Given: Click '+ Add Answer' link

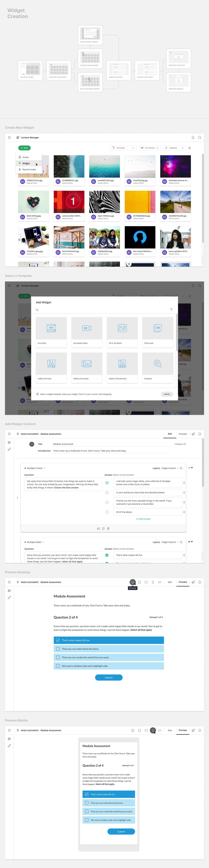Looking at the screenshot, I should click(143, 519).
